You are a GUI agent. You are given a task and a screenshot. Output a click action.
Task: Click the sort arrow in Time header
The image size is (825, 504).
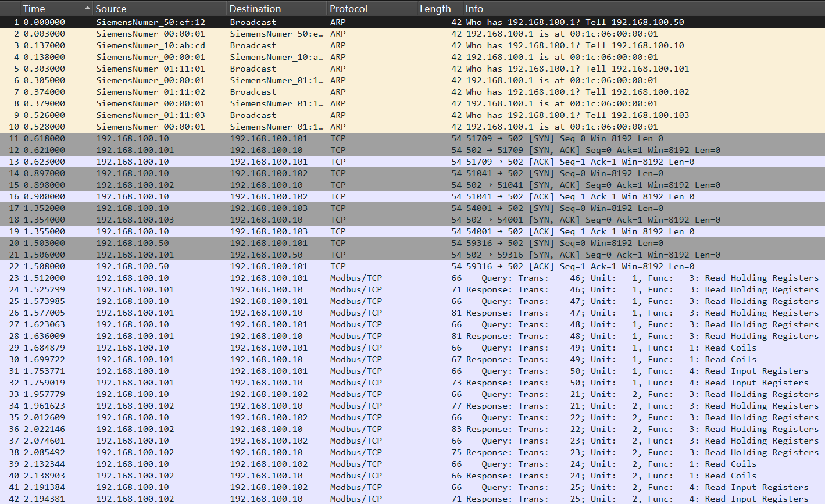pos(88,8)
